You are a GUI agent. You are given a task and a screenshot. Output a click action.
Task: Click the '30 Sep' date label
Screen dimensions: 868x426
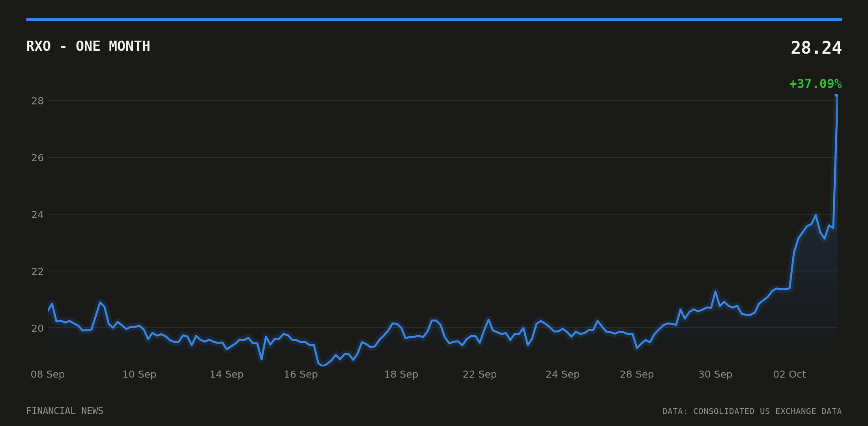715,374
